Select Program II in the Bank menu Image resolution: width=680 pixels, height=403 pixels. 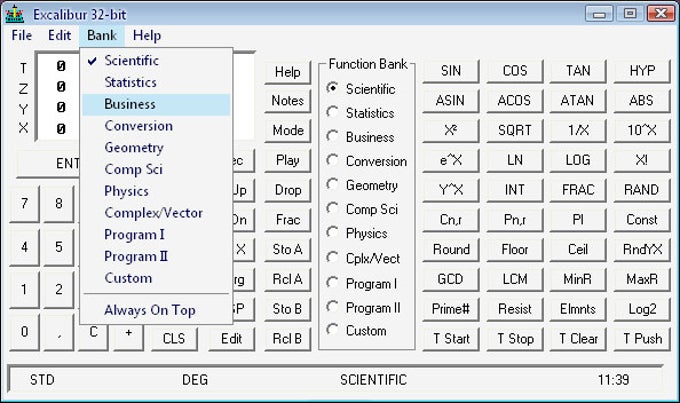click(156, 256)
